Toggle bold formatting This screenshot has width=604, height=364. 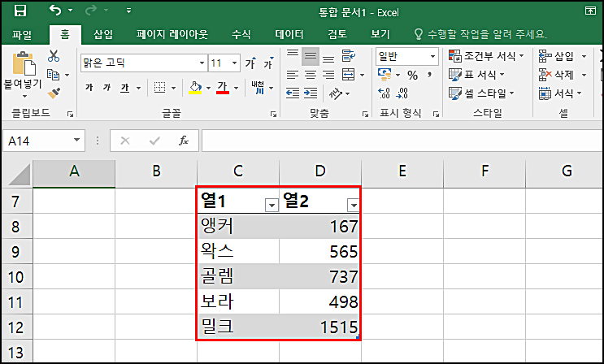(89, 88)
